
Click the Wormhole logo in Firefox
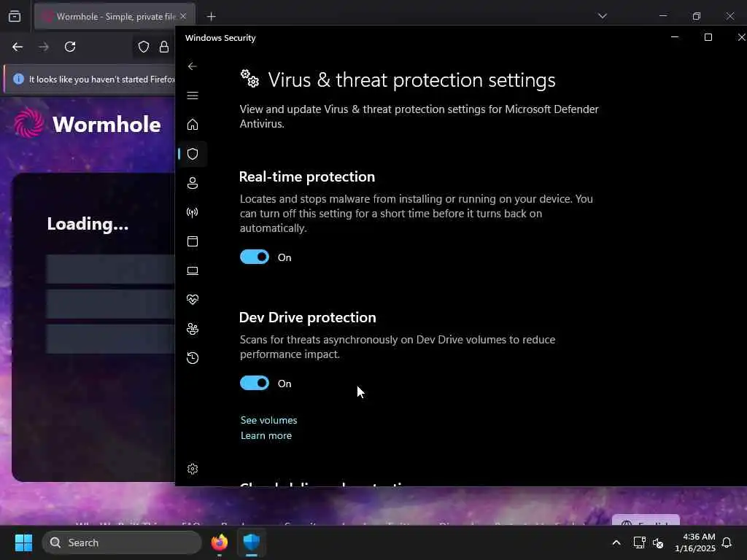88,124
